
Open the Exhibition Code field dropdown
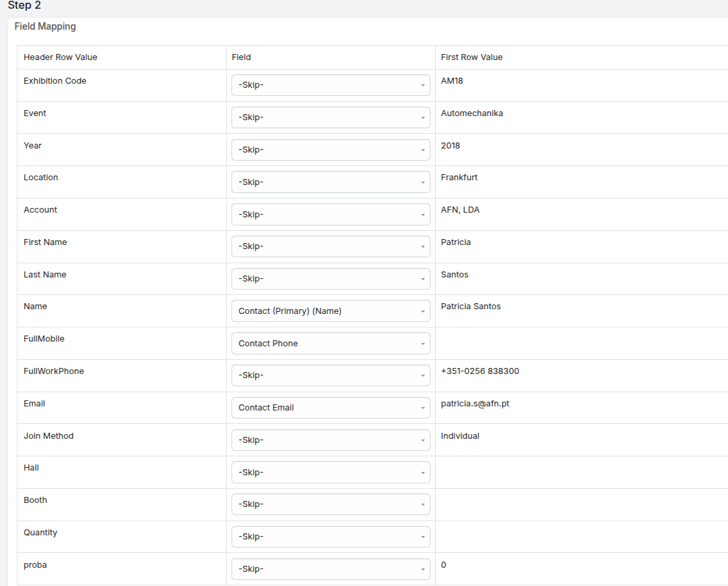click(331, 85)
